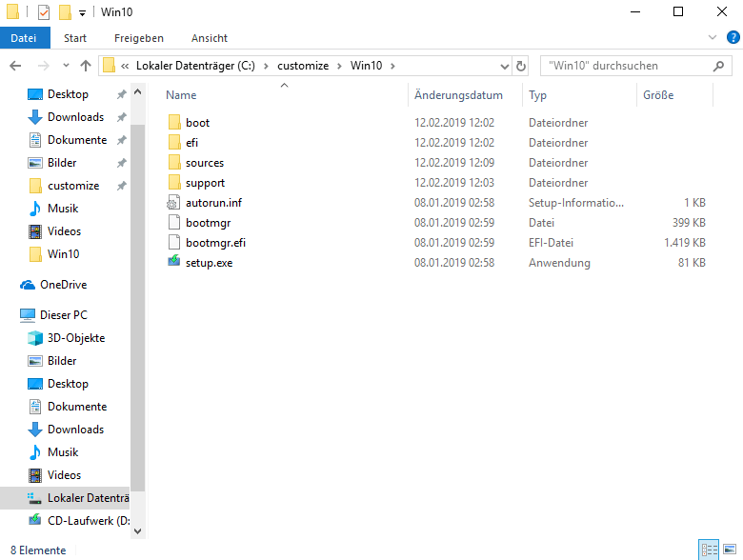This screenshot has height=560, width=743.
Task: Click navigation pane scroll down arrow
Action: tap(137, 531)
